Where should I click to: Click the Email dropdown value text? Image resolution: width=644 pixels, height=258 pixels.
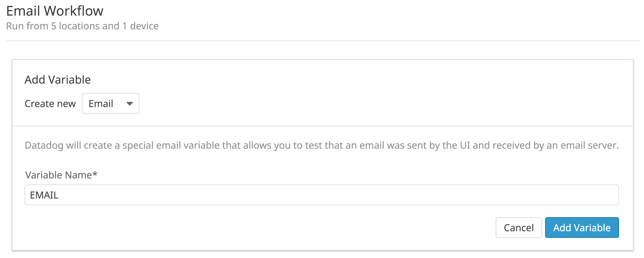tap(101, 103)
